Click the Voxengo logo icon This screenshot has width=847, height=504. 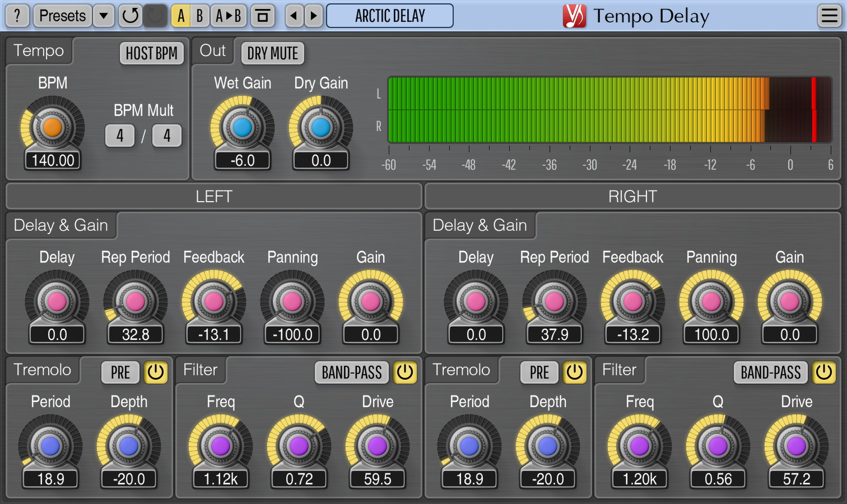(x=574, y=16)
